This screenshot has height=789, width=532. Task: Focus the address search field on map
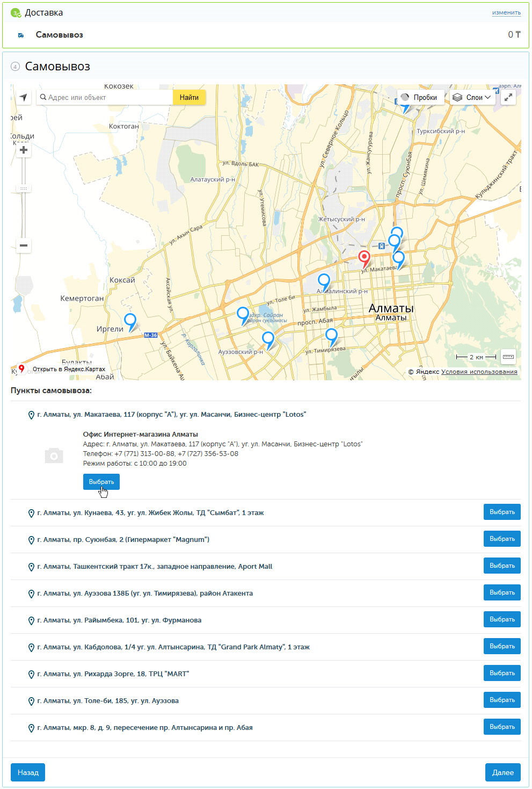107,97
